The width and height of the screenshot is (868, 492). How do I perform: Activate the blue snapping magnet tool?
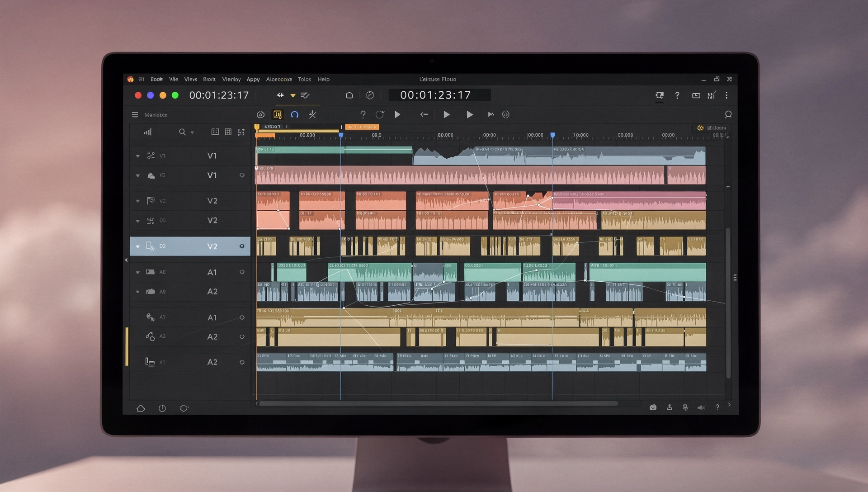[294, 115]
